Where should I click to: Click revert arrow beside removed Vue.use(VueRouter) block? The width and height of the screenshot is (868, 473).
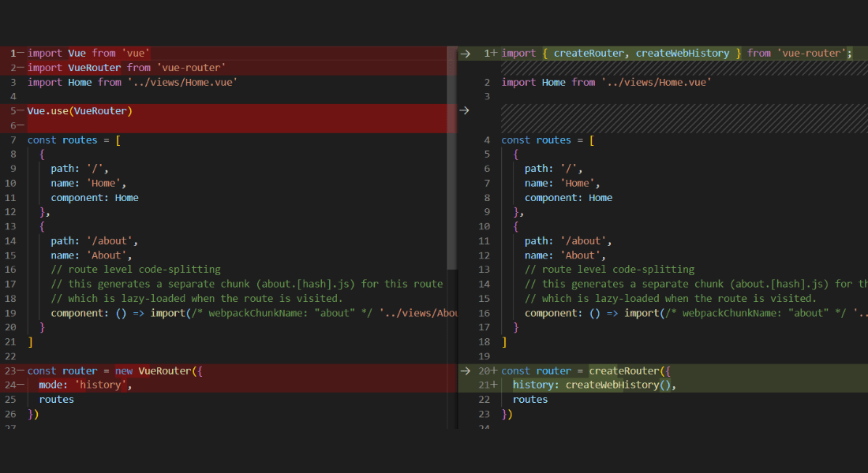[x=465, y=110]
